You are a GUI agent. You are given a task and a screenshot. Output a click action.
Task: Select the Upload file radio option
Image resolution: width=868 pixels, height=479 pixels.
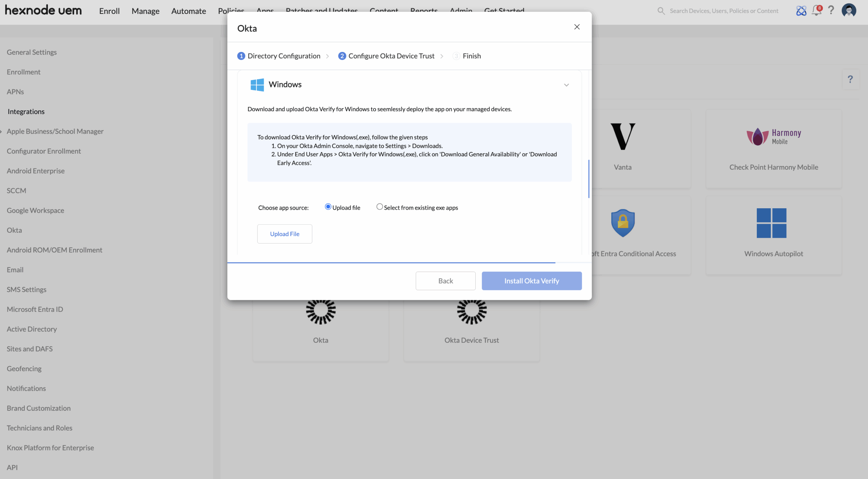(x=328, y=207)
